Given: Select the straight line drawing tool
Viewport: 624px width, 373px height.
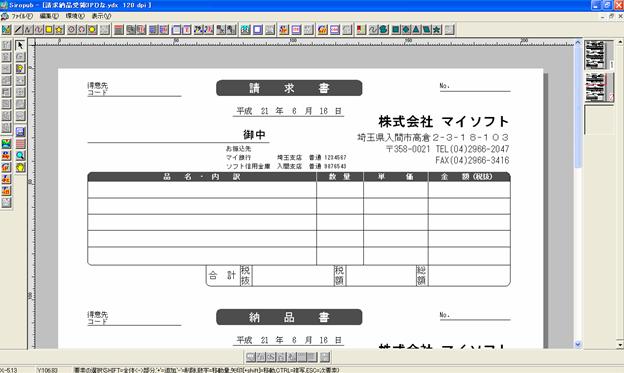Looking at the screenshot, I should tap(18, 29).
